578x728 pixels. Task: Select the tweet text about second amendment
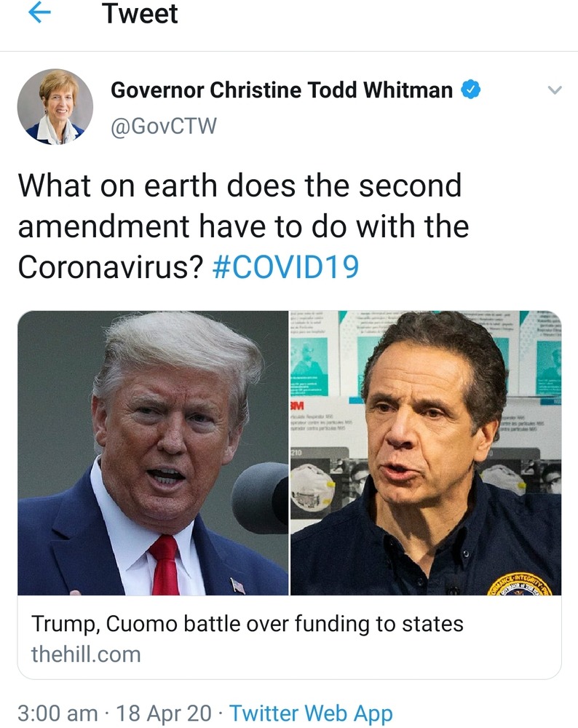[x=243, y=226]
